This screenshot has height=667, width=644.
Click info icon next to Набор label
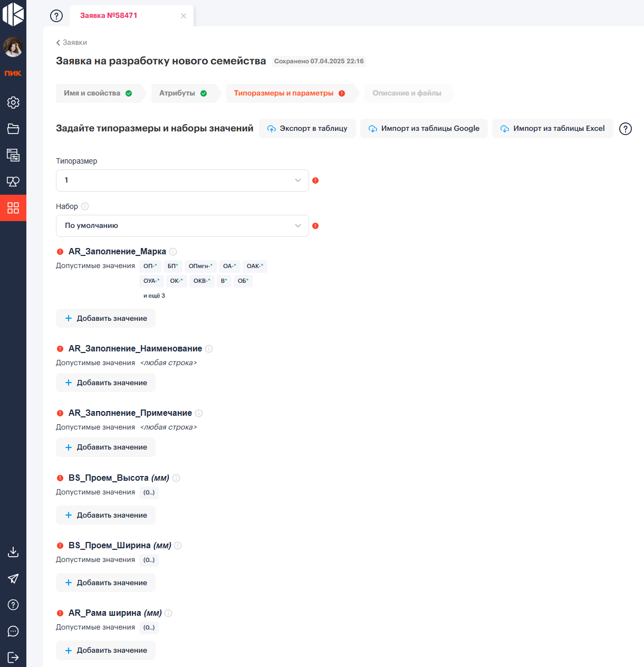click(x=85, y=206)
